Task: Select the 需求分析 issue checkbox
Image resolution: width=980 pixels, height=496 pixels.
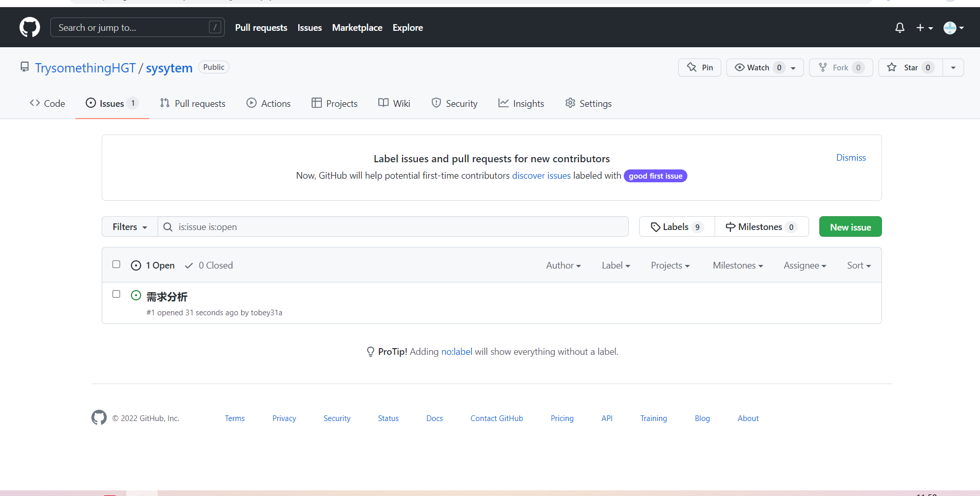Action: coord(117,294)
